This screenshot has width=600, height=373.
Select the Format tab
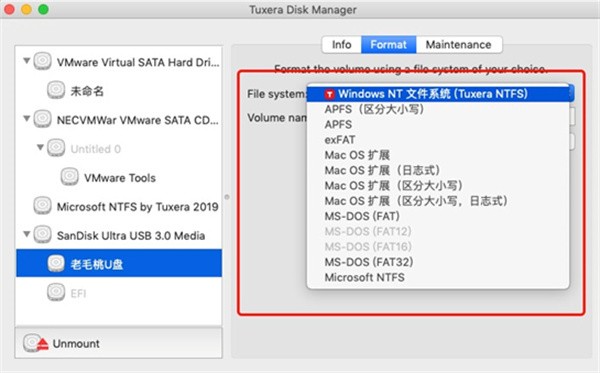point(388,45)
